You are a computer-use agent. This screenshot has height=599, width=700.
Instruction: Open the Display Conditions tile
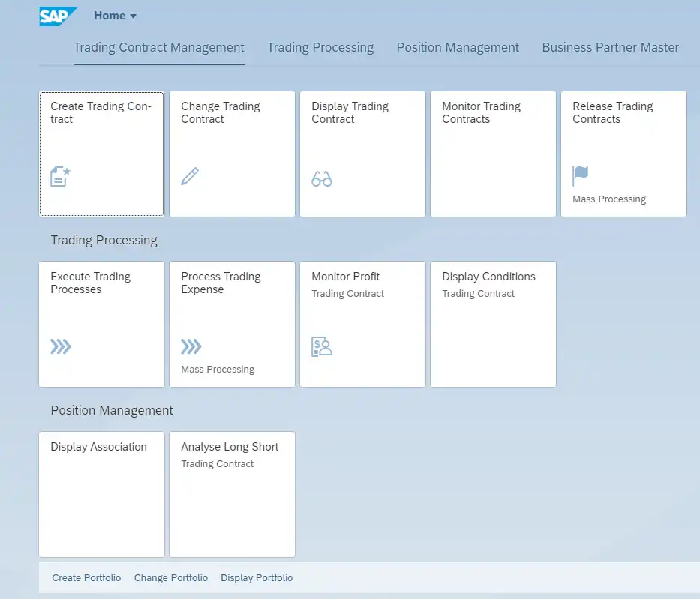click(x=494, y=325)
